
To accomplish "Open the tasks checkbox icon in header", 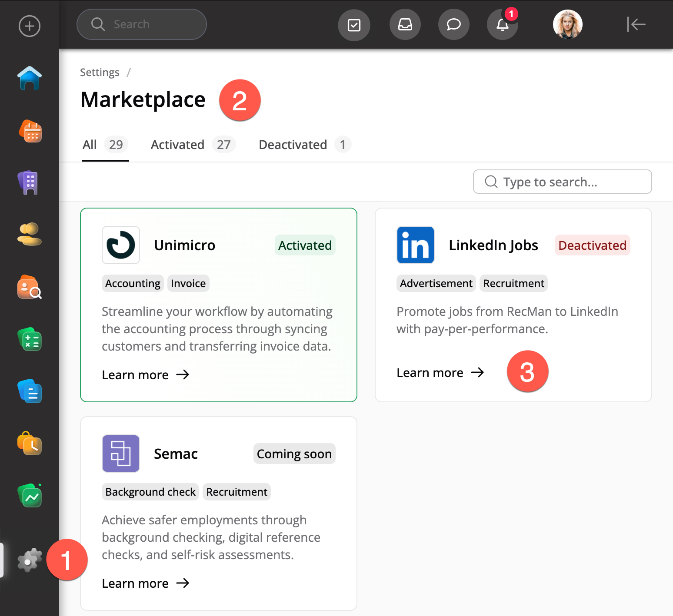I will 354,25.
